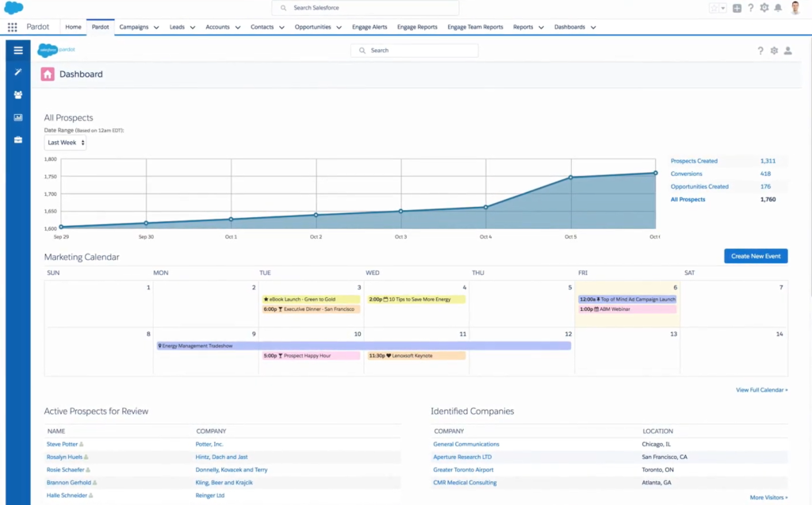
Task: Select the Home navigation tab
Action: pyautogui.click(x=73, y=26)
